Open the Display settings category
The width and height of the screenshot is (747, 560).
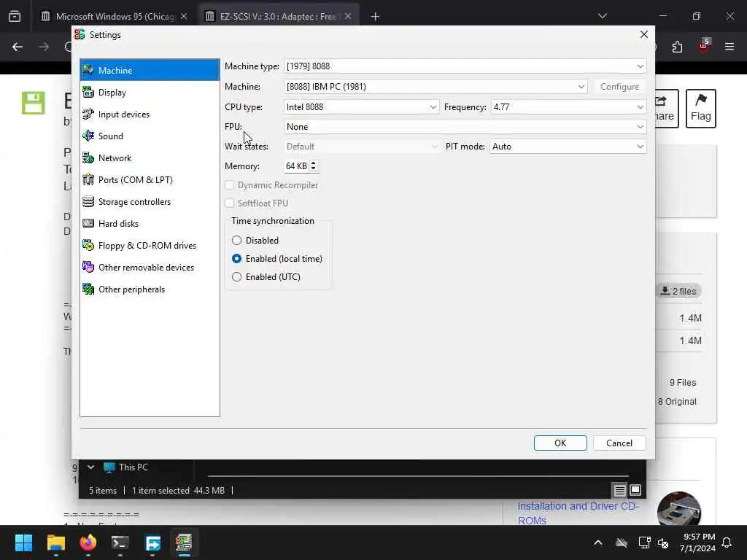150,93
